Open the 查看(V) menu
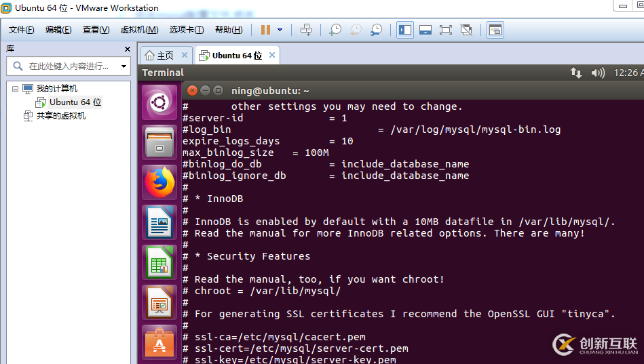The height and width of the screenshot is (364, 644). [96, 30]
